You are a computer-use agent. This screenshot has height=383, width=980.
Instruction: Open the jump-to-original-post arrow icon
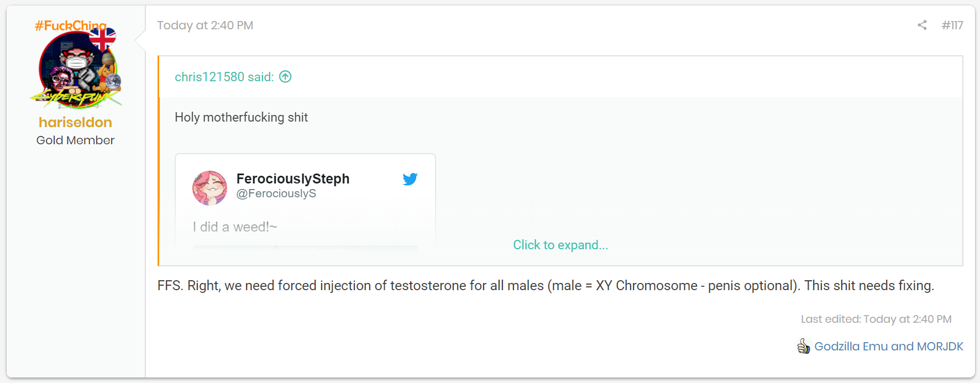(x=285, y=77)
